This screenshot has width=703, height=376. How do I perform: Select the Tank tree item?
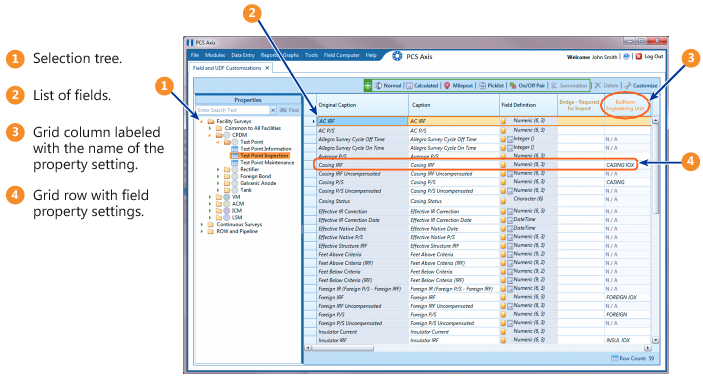[x=246, y=190]
